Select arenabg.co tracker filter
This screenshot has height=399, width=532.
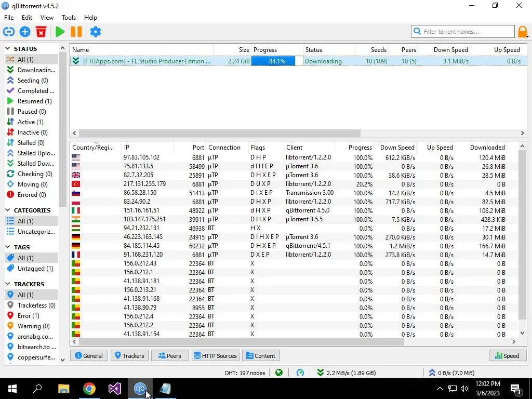[31, 337]
